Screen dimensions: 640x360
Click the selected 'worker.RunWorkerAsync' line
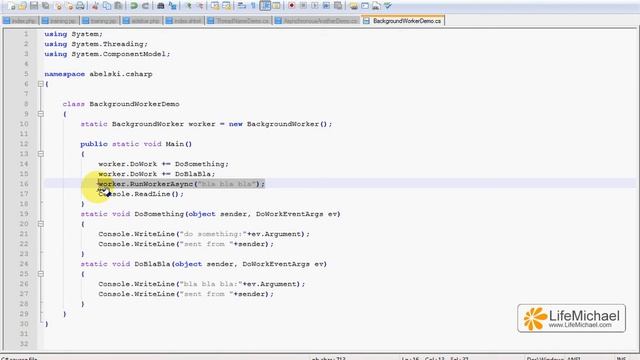[x=182, y=184]
